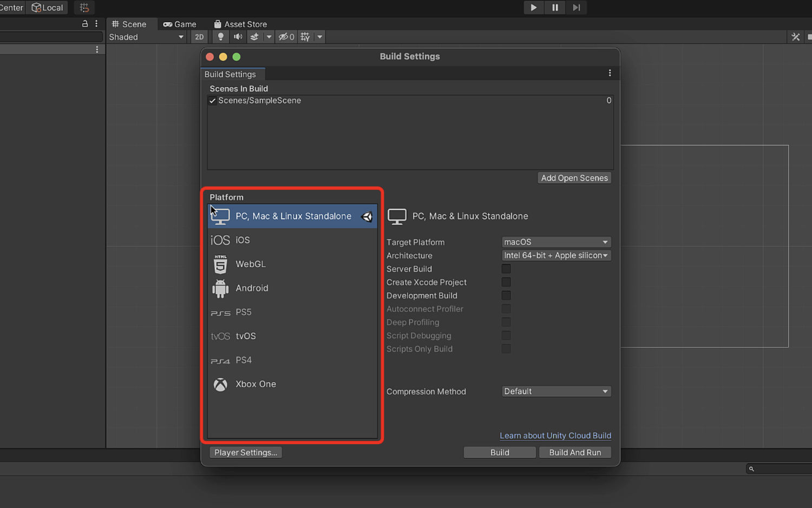Toggle the scene grid visibility icon
812x508 pixels.
(305, 37)
